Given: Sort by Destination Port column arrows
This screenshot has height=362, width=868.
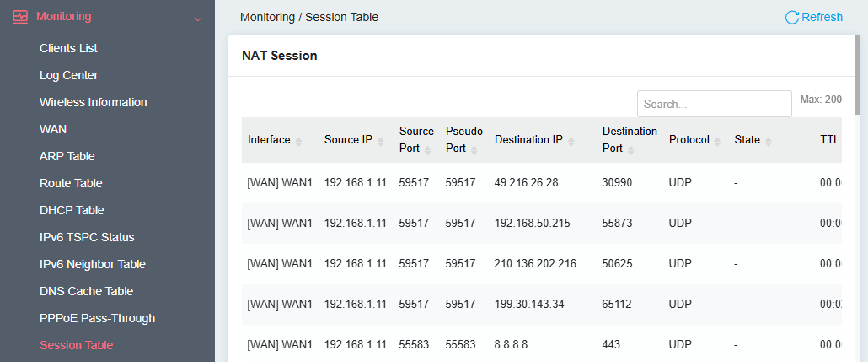Looking at the screenshot, I should click(631, 149).
